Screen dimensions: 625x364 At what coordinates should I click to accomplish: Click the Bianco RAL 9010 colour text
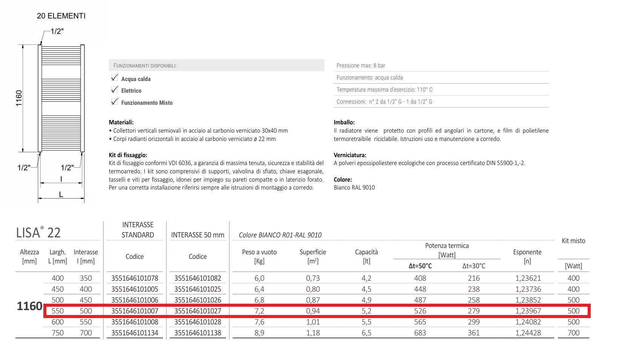354,188
